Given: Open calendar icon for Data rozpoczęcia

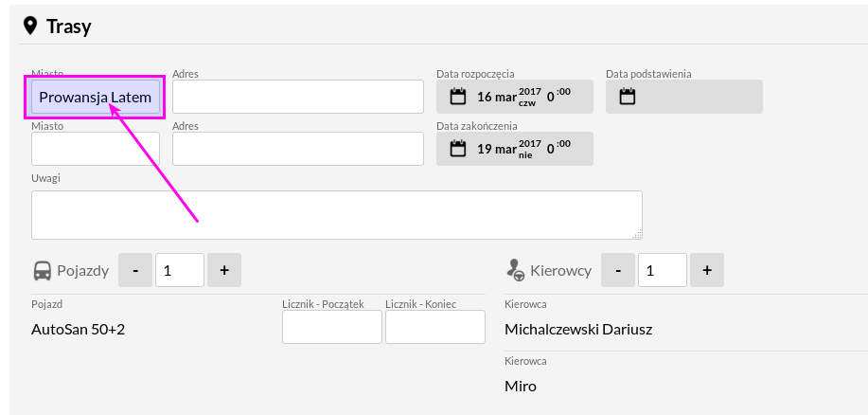Looking at the screenshot, I should (458, 97).
